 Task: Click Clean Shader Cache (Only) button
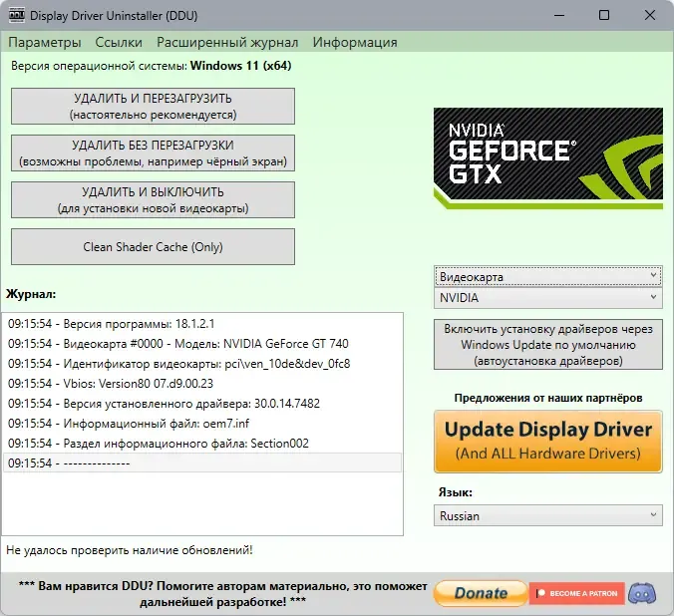click(153, 247)
